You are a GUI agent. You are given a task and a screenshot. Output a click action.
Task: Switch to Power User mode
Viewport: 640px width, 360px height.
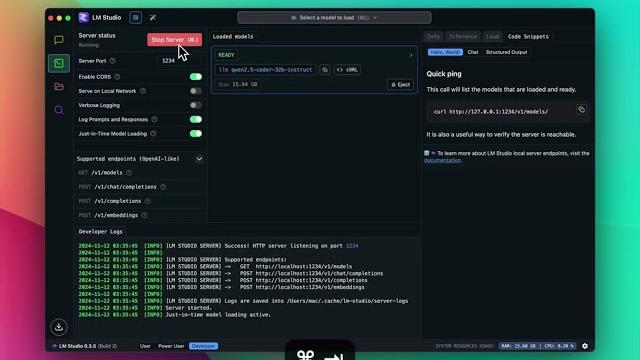171,346
